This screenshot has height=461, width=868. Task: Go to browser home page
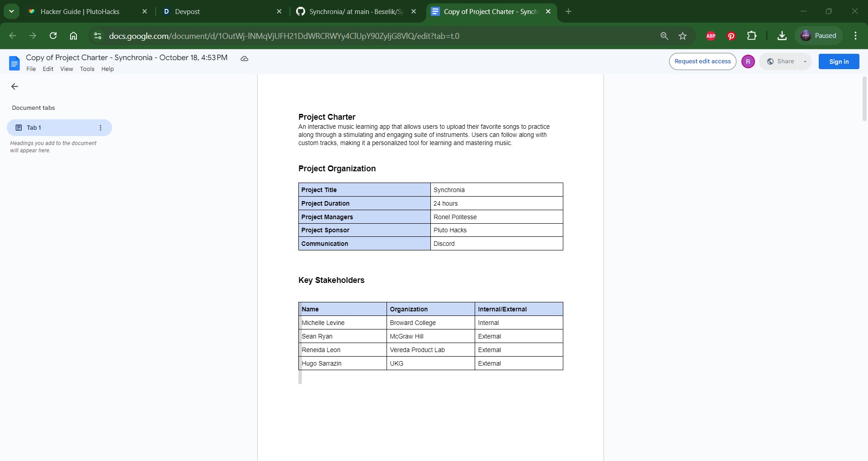(73, 36)
